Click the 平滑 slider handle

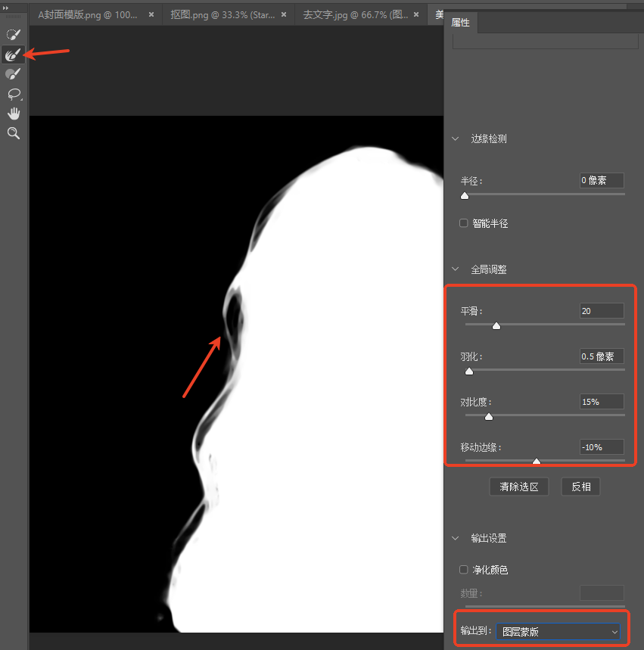496,326
